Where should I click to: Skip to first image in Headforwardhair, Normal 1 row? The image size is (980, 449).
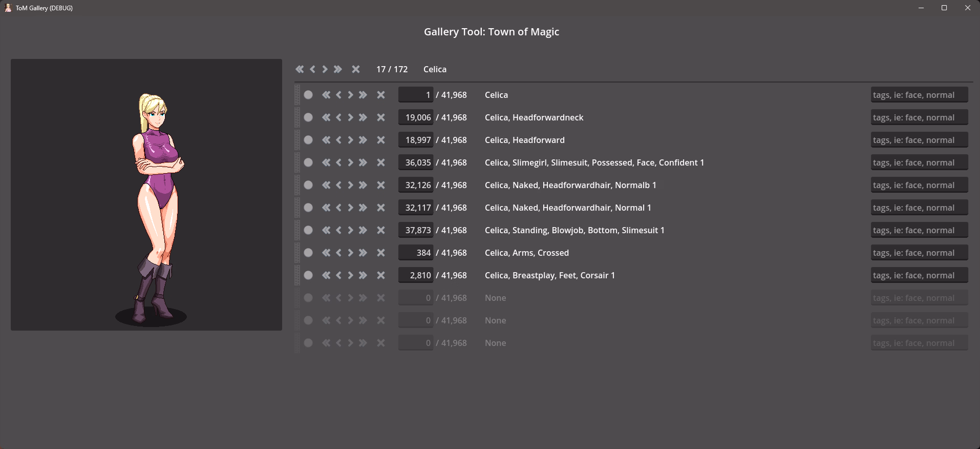(x=326, y=208)
